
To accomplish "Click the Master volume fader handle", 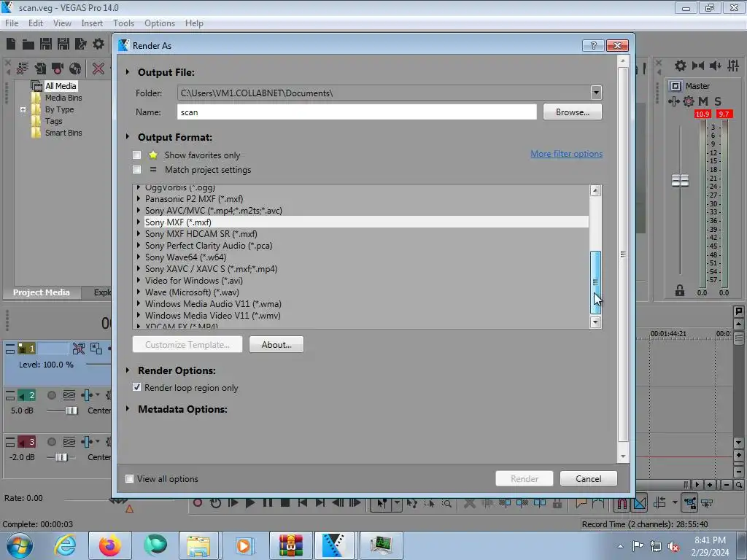I will coord(680,181).
